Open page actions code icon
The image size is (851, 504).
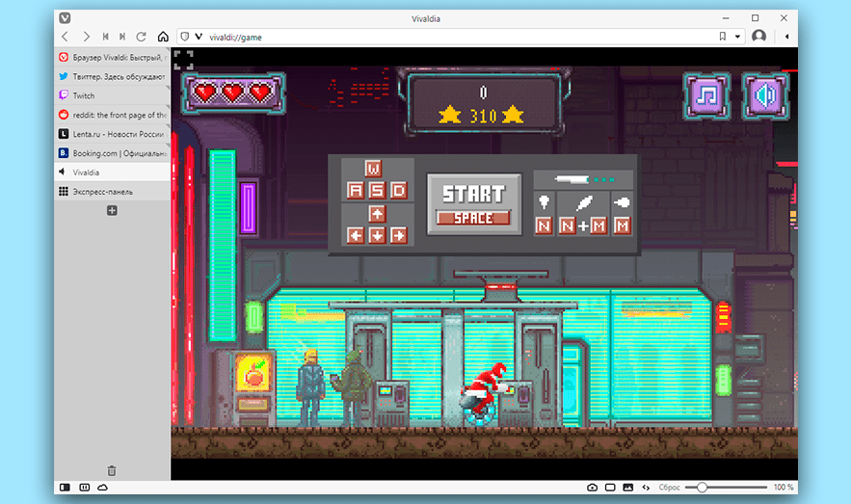(646, 488)
